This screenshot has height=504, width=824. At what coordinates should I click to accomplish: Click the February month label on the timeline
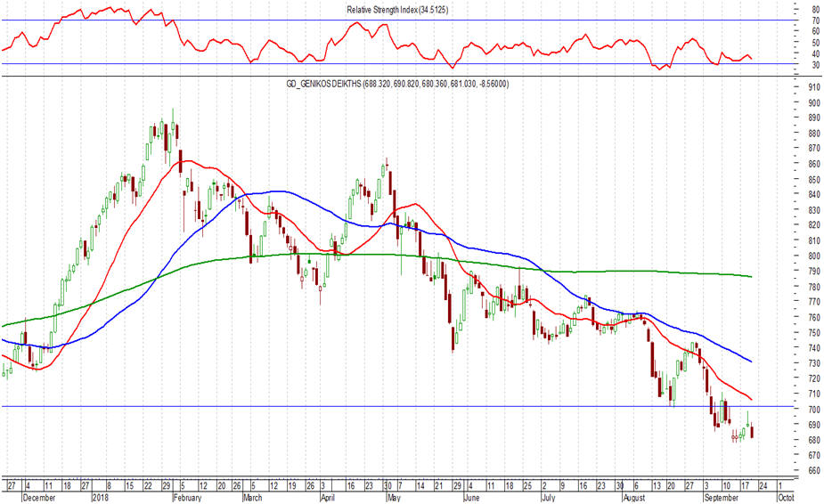point(187,497)
